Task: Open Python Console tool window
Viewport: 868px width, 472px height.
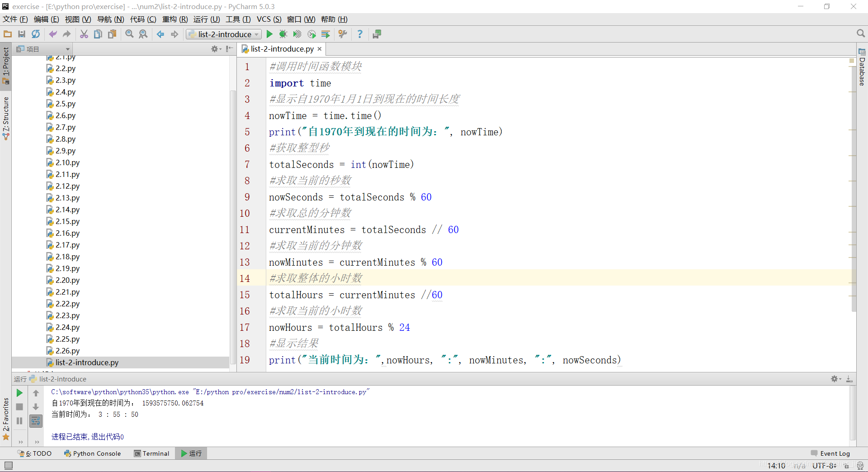Action: [93, 453]
